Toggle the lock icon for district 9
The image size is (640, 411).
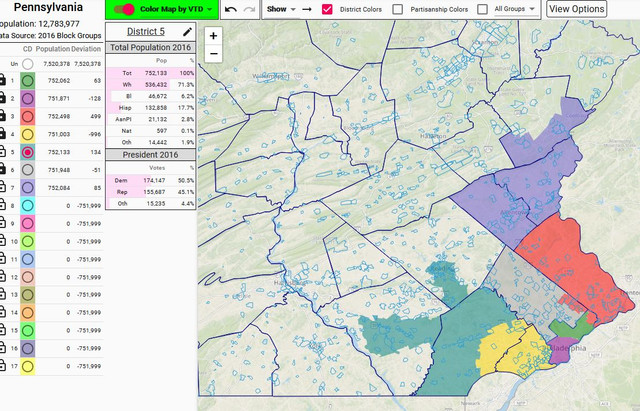(x=2, y=223)
